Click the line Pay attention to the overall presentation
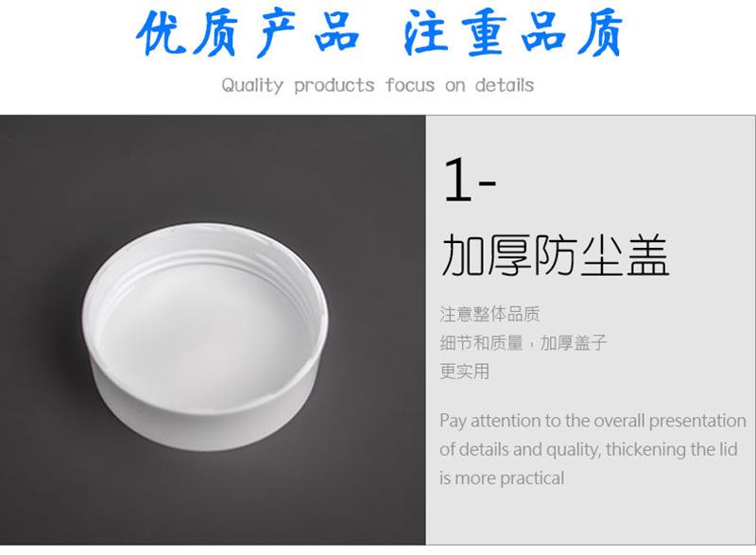This screenshot has width=756, height=555. (593, 421)
